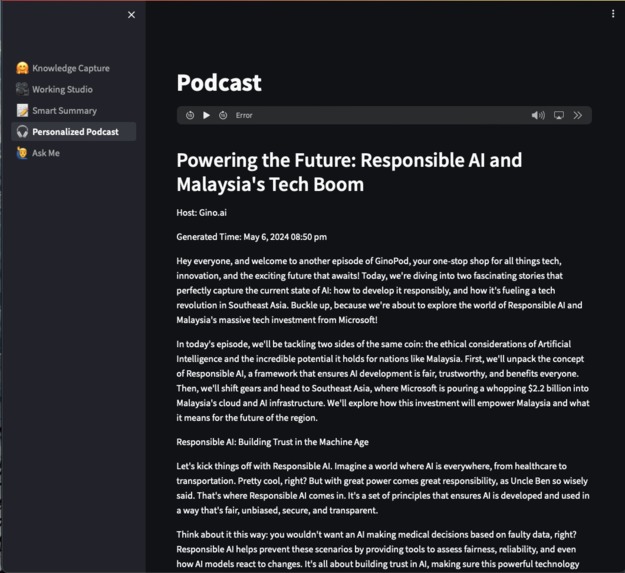Image resolution: width=625 pixels, height=573 pixels.
Task: Click the Knowledge Capture emoji icon
Action: (x=22, y=68)
